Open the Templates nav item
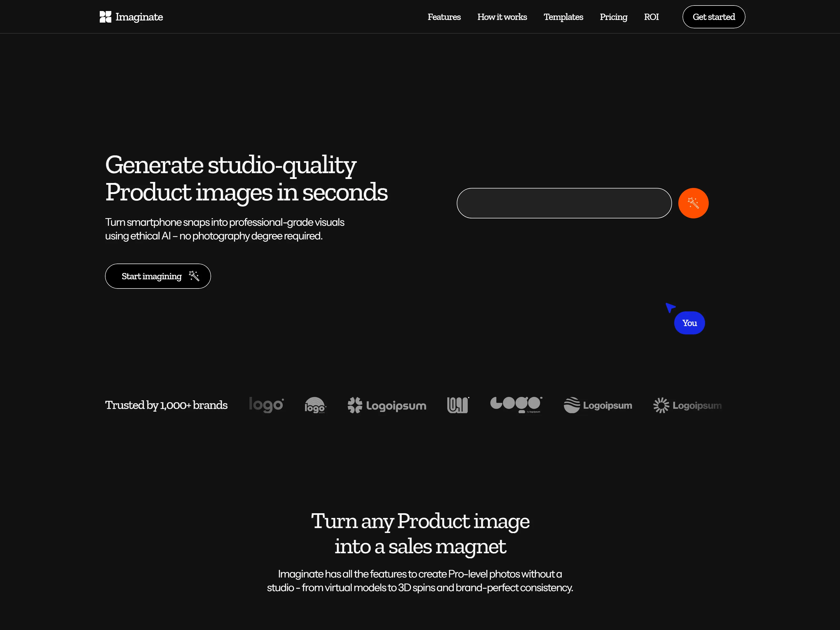 click(x=563, y=17)
